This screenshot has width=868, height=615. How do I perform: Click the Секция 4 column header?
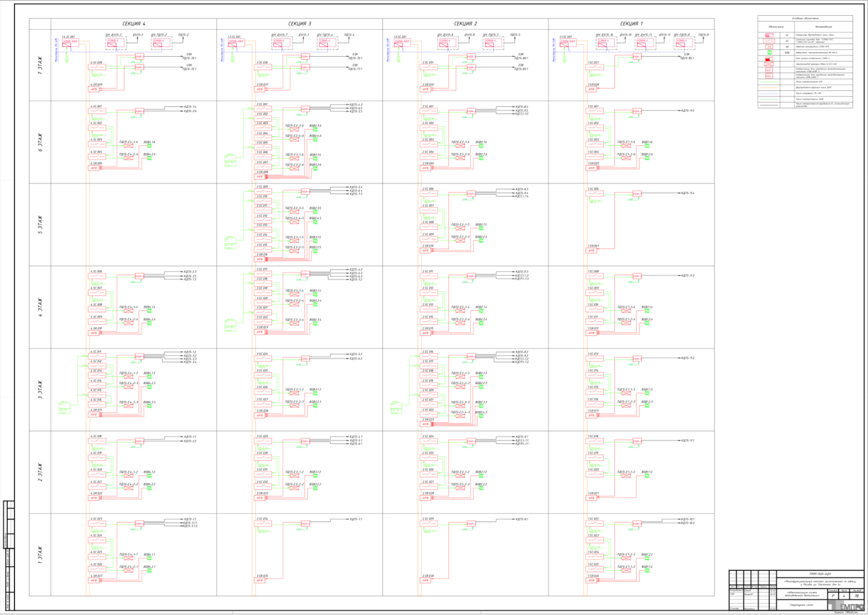134,24
